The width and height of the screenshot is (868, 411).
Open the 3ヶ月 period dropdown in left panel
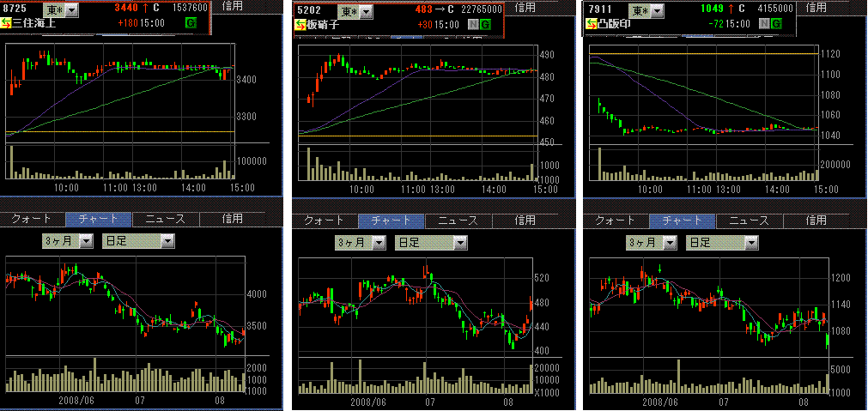tap(68, 240)
